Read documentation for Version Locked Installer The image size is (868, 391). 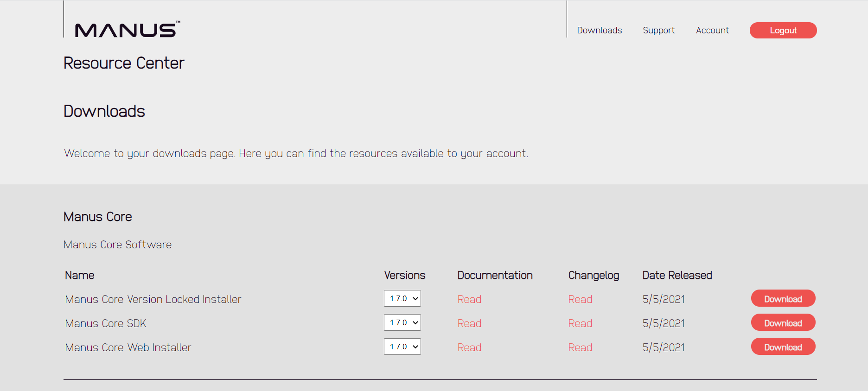pos(469,299)
